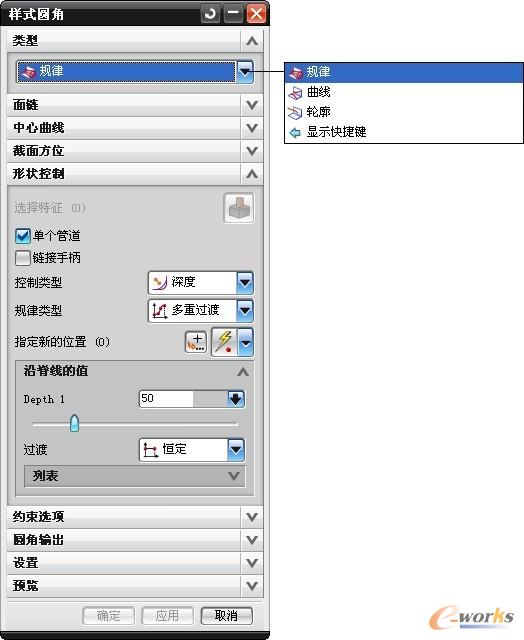Screen dimensions: 524x640
Task: Click the 取消 button
Action: pyautogui.click(x=226, y=616)
